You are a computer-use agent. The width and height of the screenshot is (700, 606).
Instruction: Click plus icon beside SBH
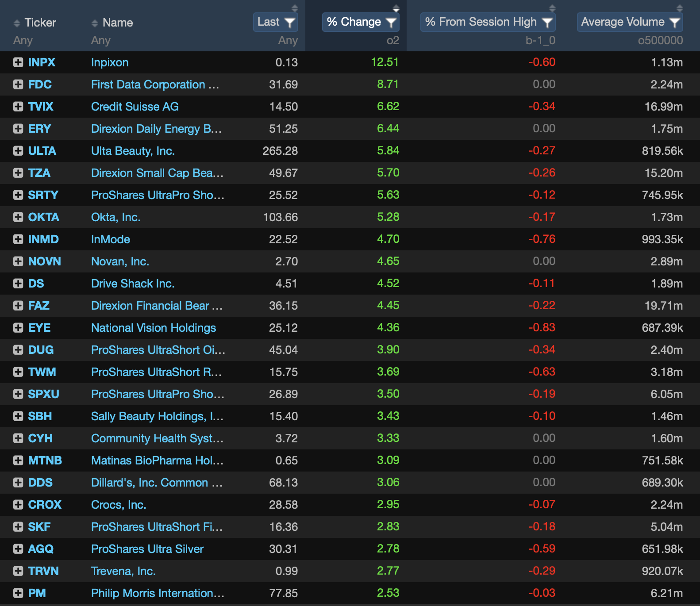click(x=18, y=416)
